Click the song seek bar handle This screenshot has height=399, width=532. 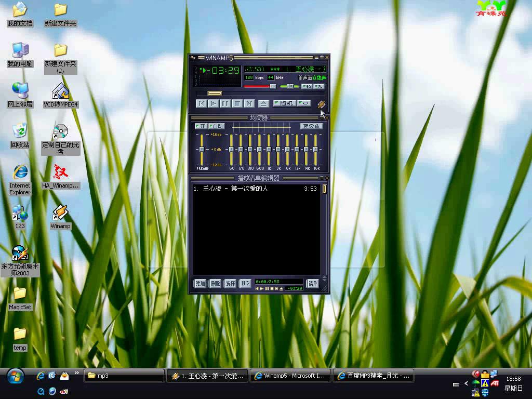[x=215, y=94]
